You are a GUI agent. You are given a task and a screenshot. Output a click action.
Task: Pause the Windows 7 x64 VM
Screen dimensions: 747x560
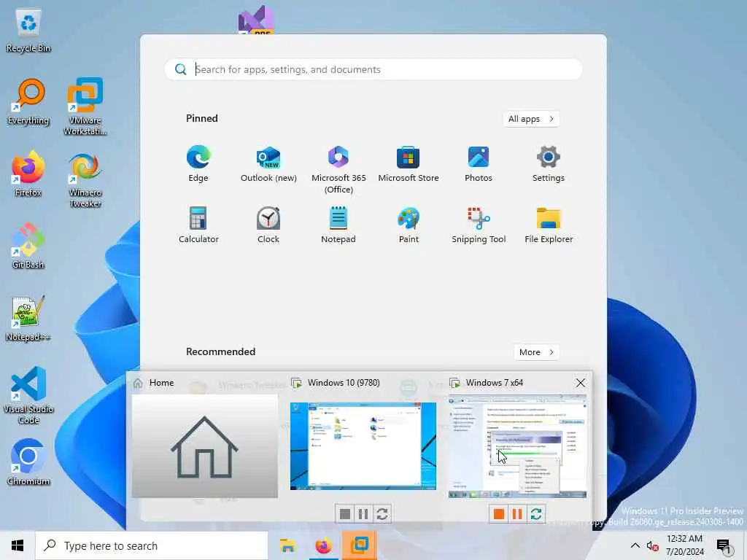click(x=517, y=514)
